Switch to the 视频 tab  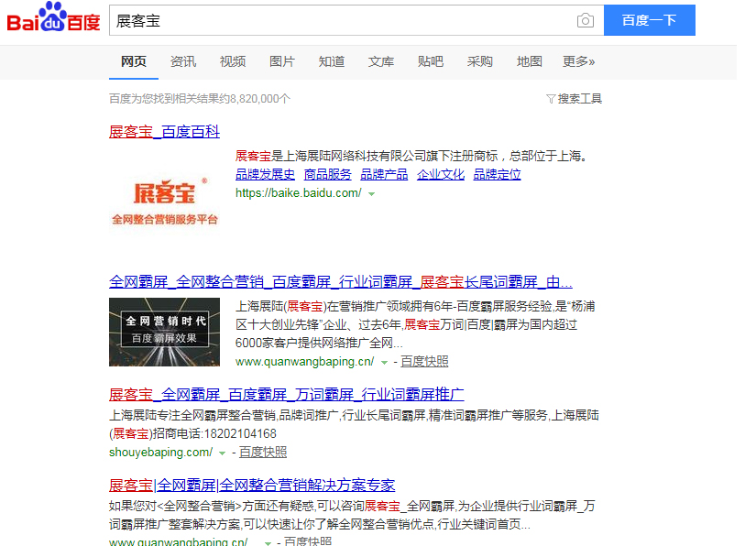point(233,61)
